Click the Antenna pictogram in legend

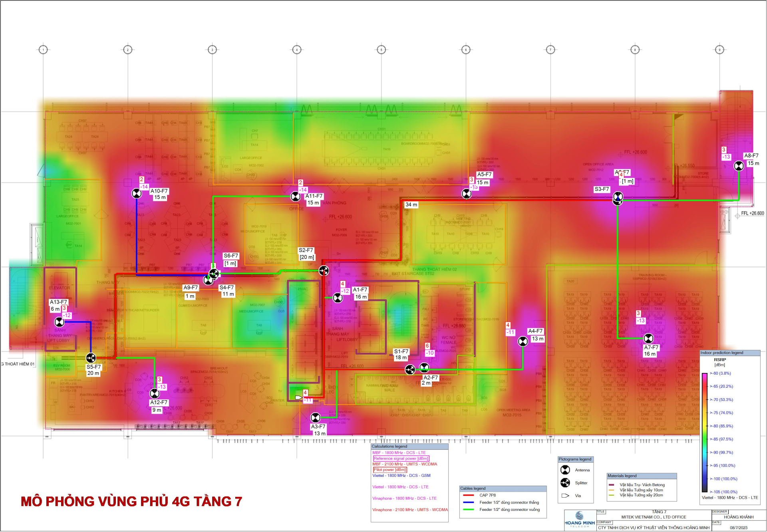coord(565,470)
